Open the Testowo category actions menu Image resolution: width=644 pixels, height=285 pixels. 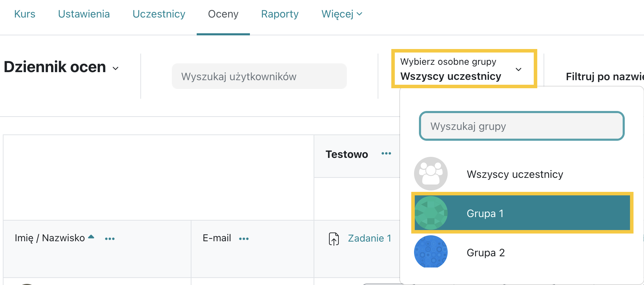(386, 154)
